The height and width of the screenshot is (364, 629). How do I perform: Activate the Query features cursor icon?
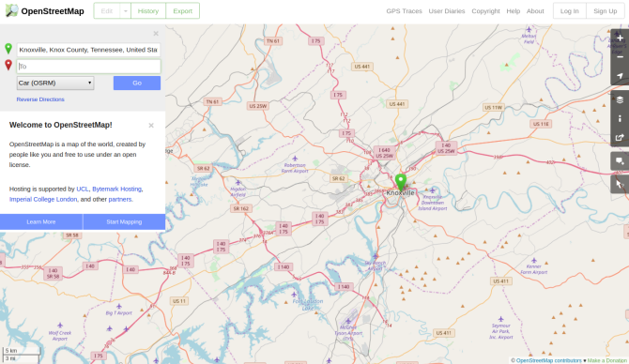click(620, 184)
